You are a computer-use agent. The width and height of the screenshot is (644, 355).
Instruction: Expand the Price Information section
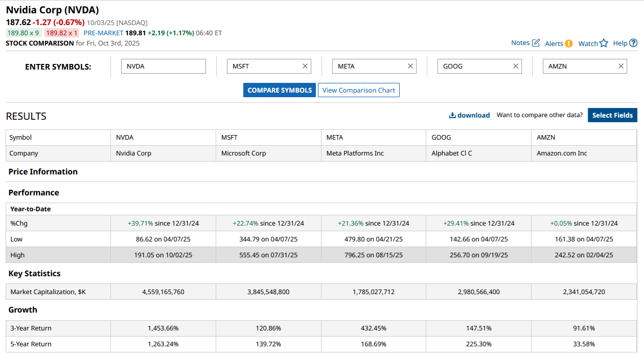[x=43, y=172]
